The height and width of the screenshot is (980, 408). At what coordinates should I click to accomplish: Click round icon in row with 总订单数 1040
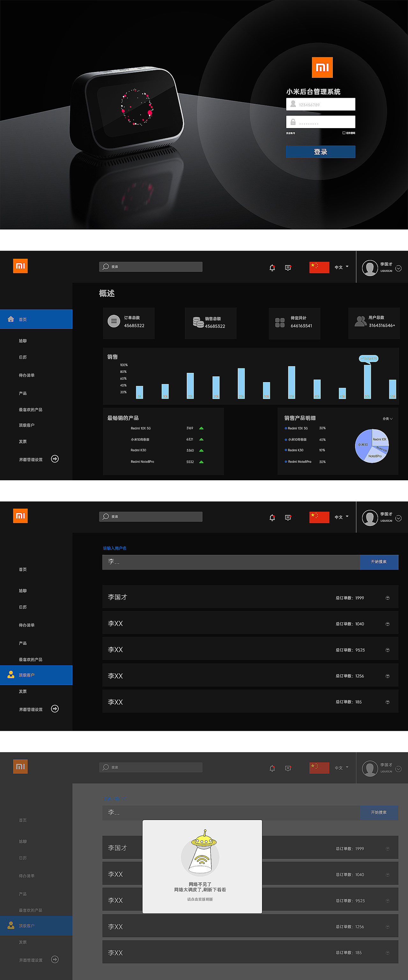[x=388, y=624]
